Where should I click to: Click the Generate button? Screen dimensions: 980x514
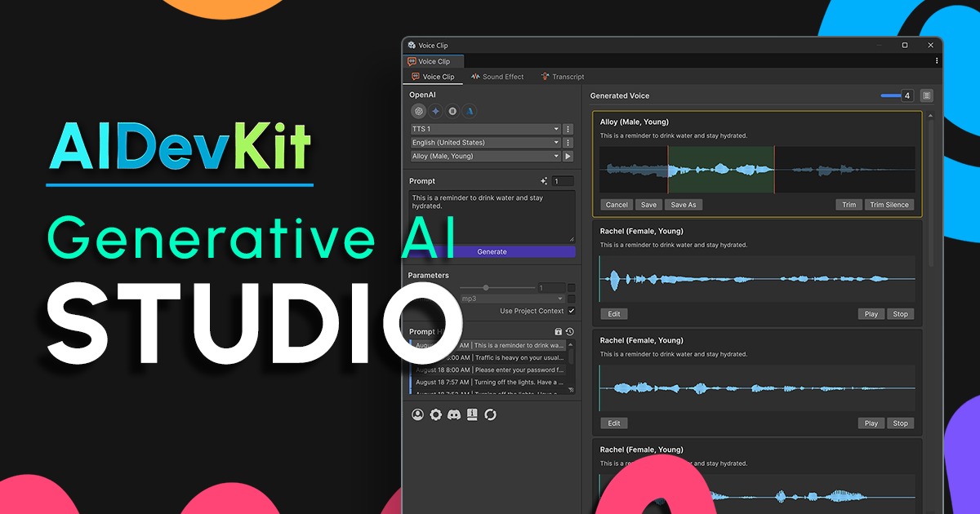click(491, 251)
